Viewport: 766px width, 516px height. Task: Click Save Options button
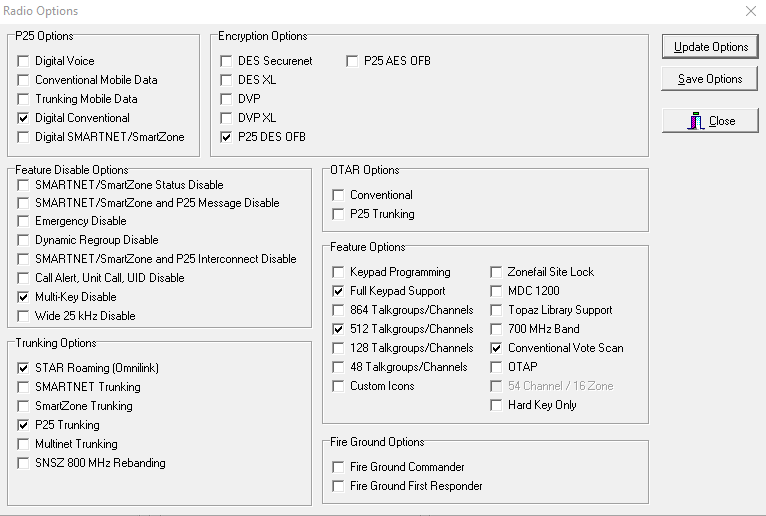[710, 79]
